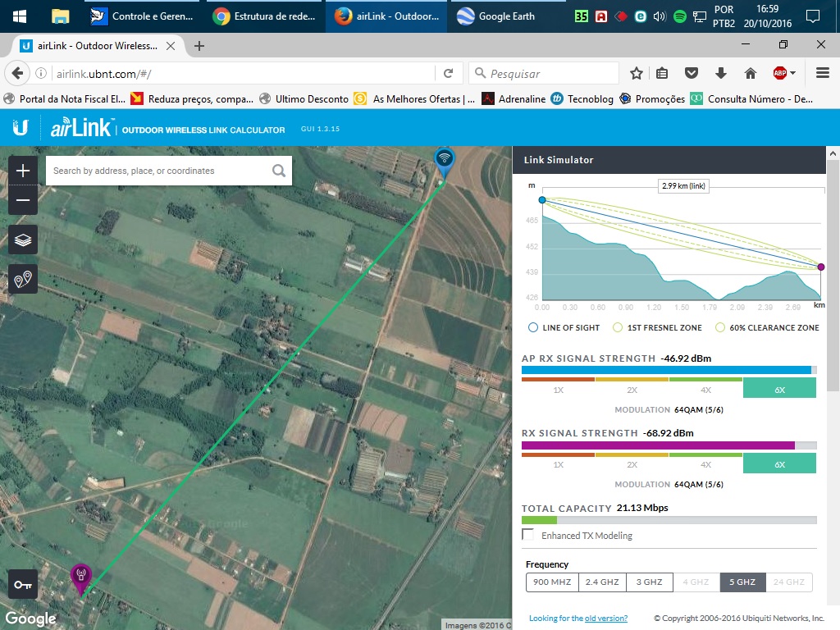840x630 pixels.
Task: Open the Adblock Plus dropdown arrow
Action: [793, 73]
